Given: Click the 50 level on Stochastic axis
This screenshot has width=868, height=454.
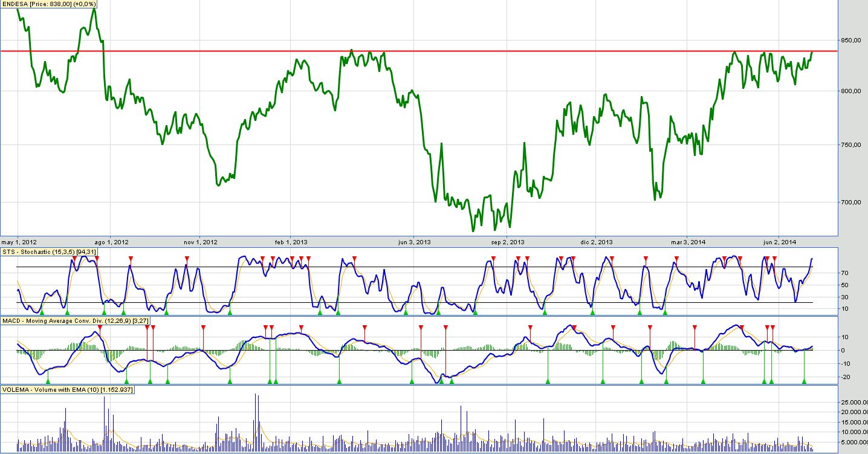Looking at the screenshot, I should click(x=844, y=285).
